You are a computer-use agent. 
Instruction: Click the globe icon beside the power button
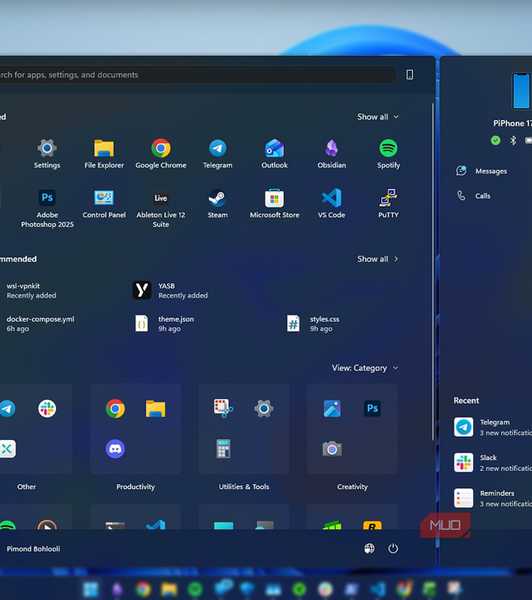pyautogui.click(x=369, y=549)
